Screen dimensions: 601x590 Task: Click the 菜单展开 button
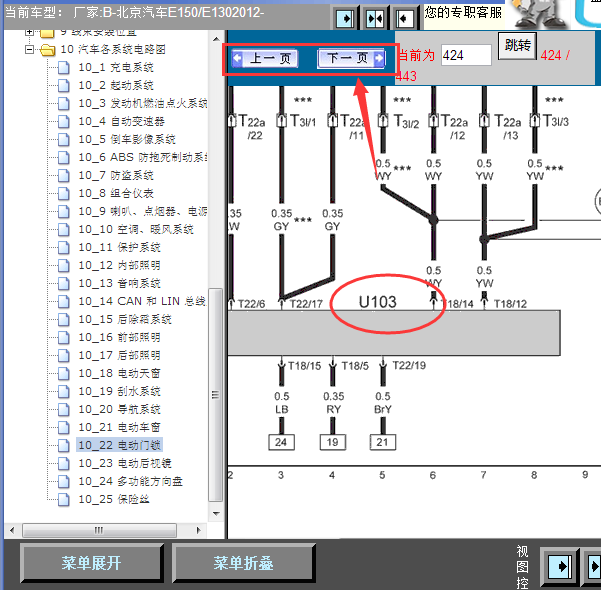click(91, 563)
